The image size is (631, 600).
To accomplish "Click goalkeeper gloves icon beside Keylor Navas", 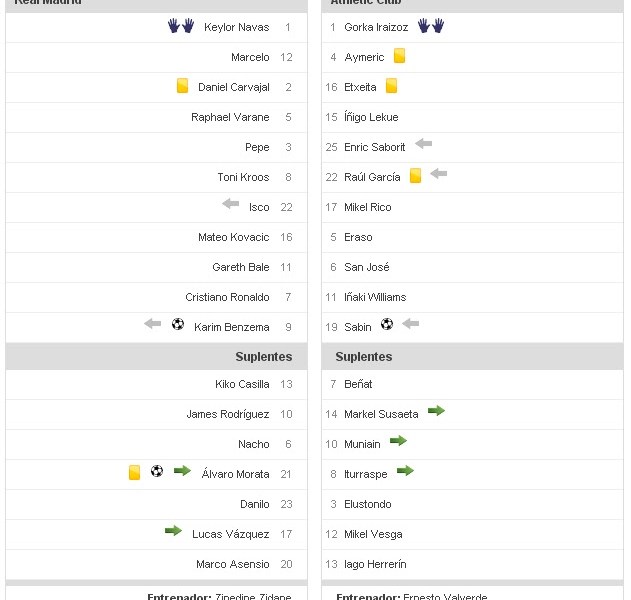I will point(181,26).
